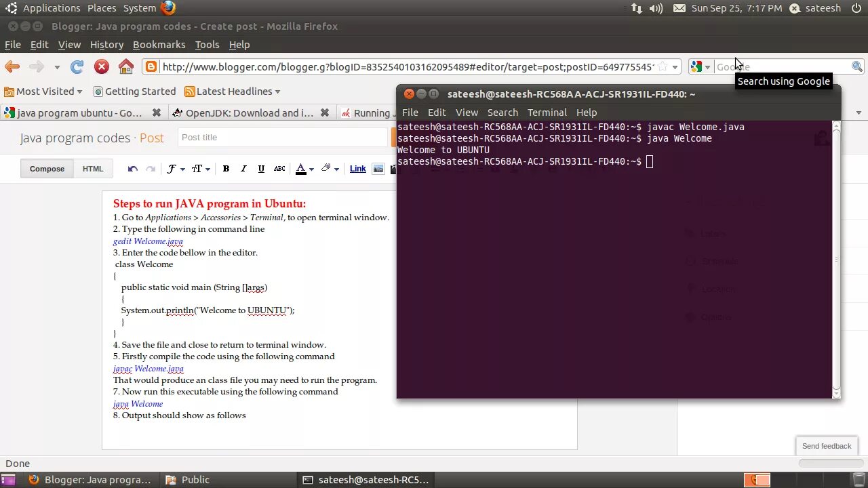
Task: Bookmark this page with the star icon
Action: 663,66
